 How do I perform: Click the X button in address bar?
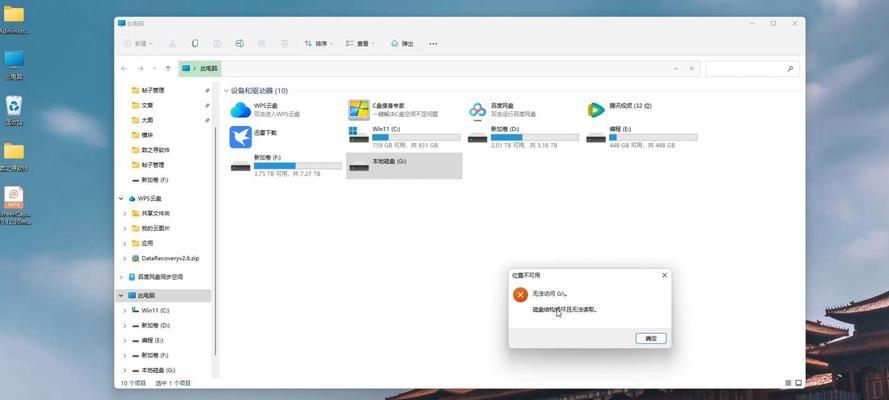(691, 69)
